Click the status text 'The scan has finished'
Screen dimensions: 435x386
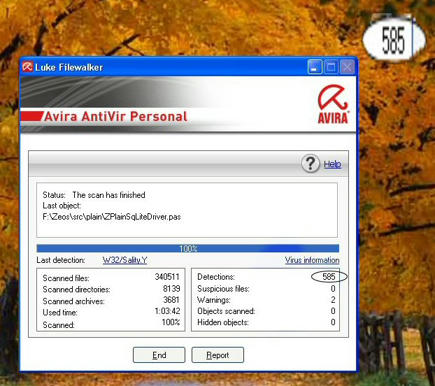(x=109, y=195)
